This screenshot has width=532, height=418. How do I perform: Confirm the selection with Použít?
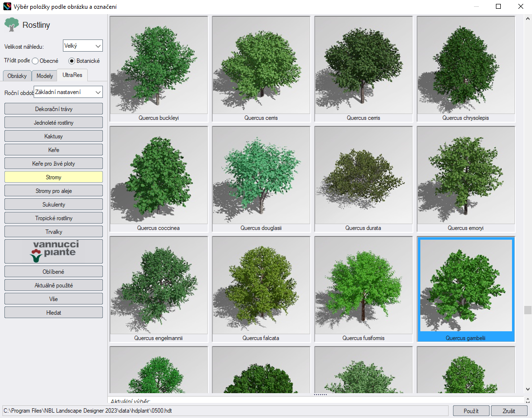[471, 411]
